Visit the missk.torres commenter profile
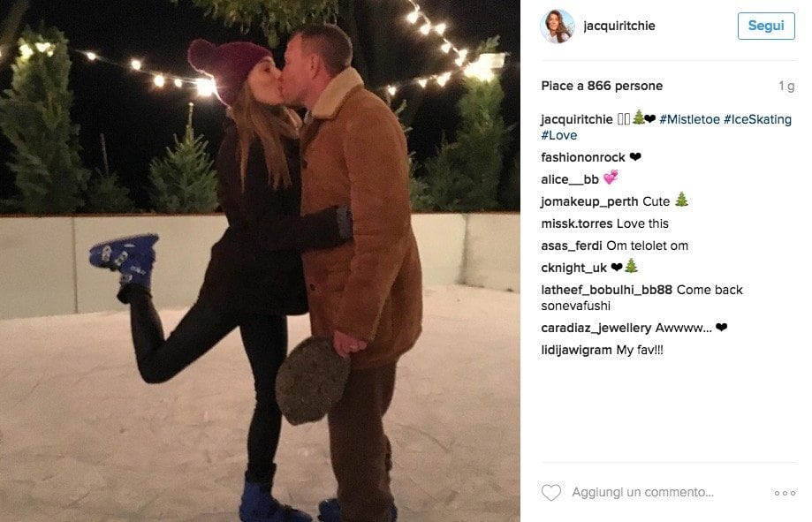This screenshot has height=522, width=812. (577, 223)
